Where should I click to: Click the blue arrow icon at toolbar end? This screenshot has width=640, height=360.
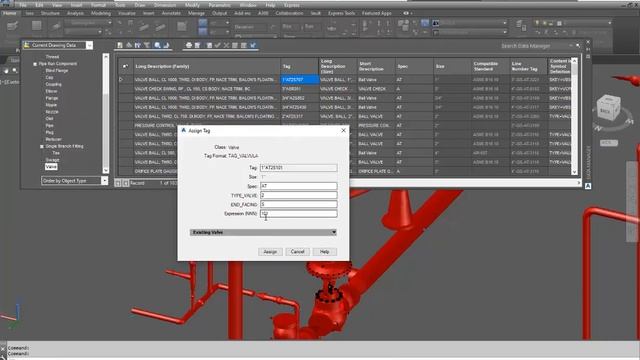click(x=253, y=45)
